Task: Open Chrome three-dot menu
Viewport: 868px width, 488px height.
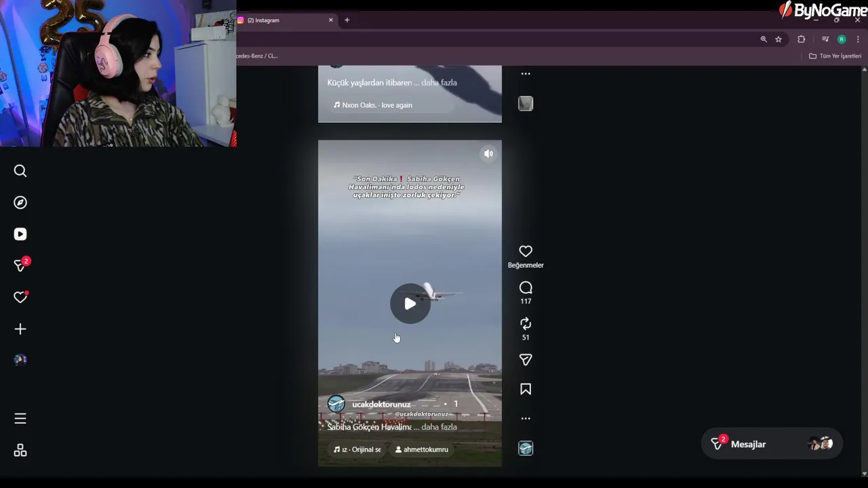Action: click(858, 39)
